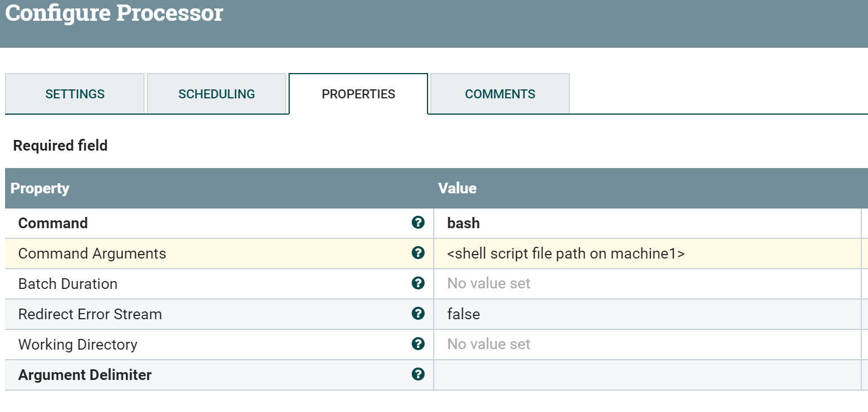Click the help icon beside Command

[418, 223]
